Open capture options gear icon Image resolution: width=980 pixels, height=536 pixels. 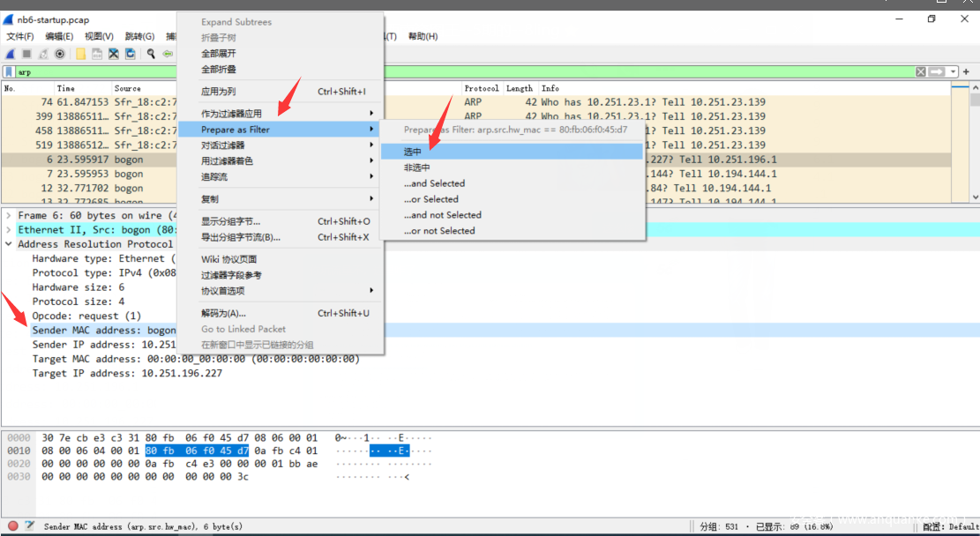pyautogui.click(x=60, y=54)
